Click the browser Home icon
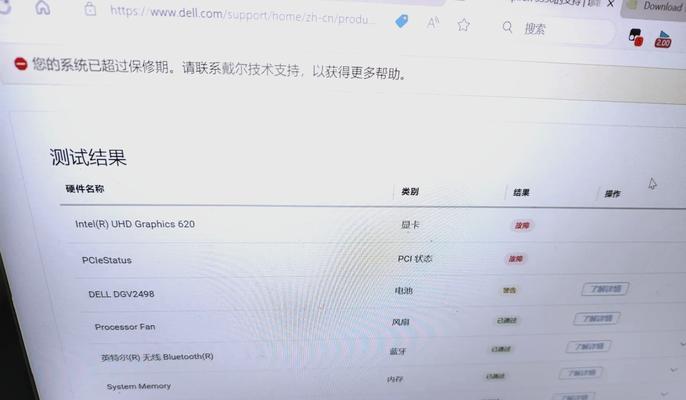Image resolution: width=686 pixels, height=400 pixels. [x=42, y=7]
